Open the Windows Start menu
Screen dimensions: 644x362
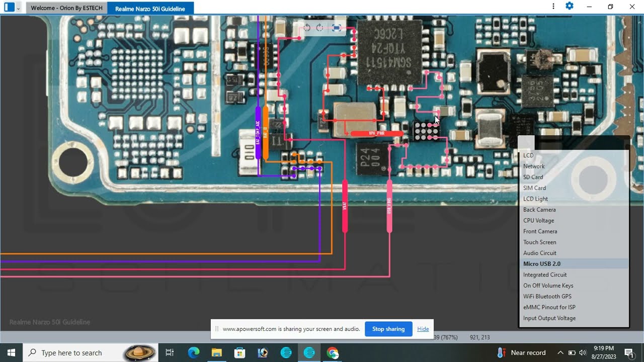point(11,352)
